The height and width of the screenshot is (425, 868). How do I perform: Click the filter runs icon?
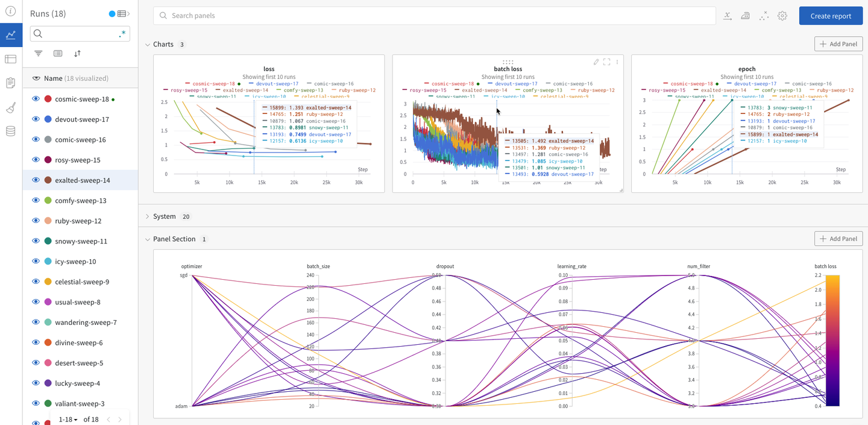[x=39, y=53]
